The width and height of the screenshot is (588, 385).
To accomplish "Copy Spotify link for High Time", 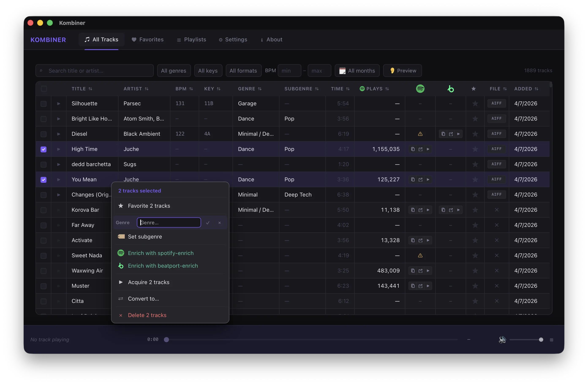I will [x=412, y=149].
